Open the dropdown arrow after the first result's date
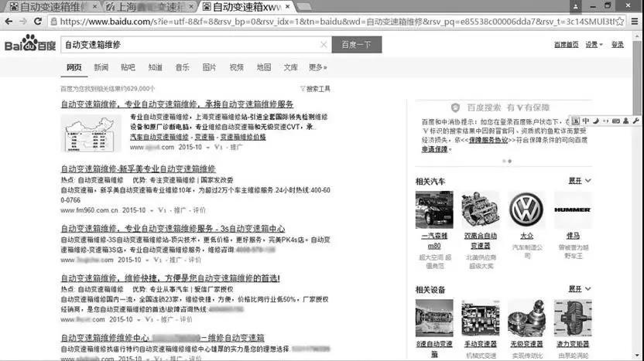The image size is (644, 361). [207, 148]
